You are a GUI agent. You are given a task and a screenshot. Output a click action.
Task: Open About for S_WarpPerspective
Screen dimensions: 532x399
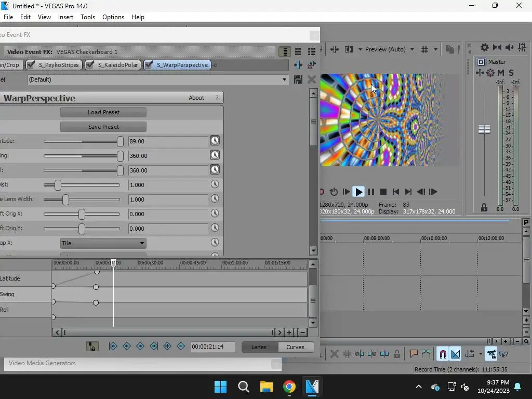coord(196,98)
